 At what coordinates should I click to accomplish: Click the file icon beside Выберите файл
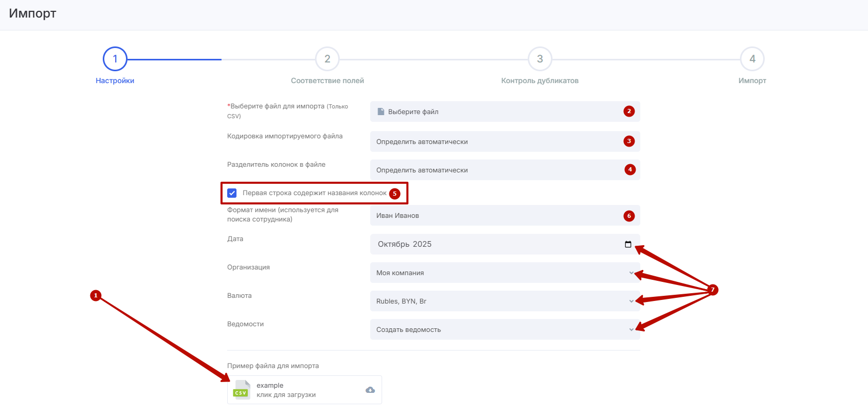pyautogui.click(x=381, y=112)
